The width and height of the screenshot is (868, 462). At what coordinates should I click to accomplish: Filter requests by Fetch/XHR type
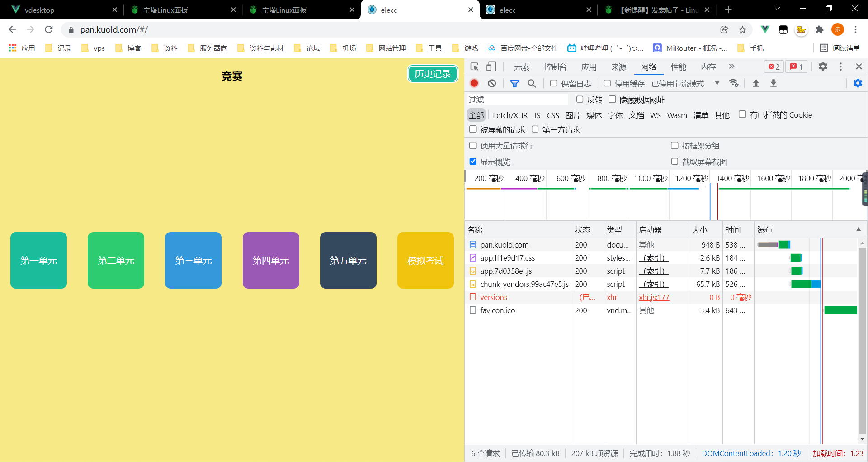(510, 115)
